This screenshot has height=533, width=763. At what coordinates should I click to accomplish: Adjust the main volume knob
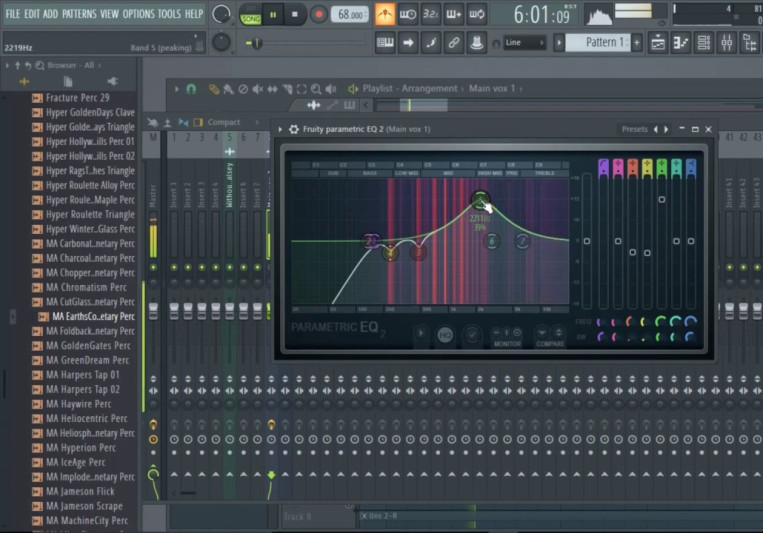click(x=221, y=15)
